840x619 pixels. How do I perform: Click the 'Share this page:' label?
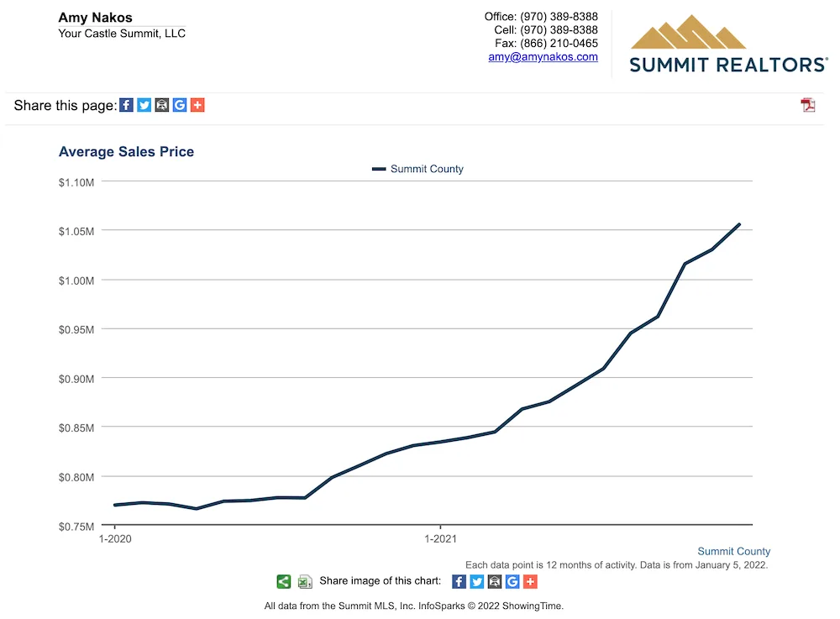(66, 106)
